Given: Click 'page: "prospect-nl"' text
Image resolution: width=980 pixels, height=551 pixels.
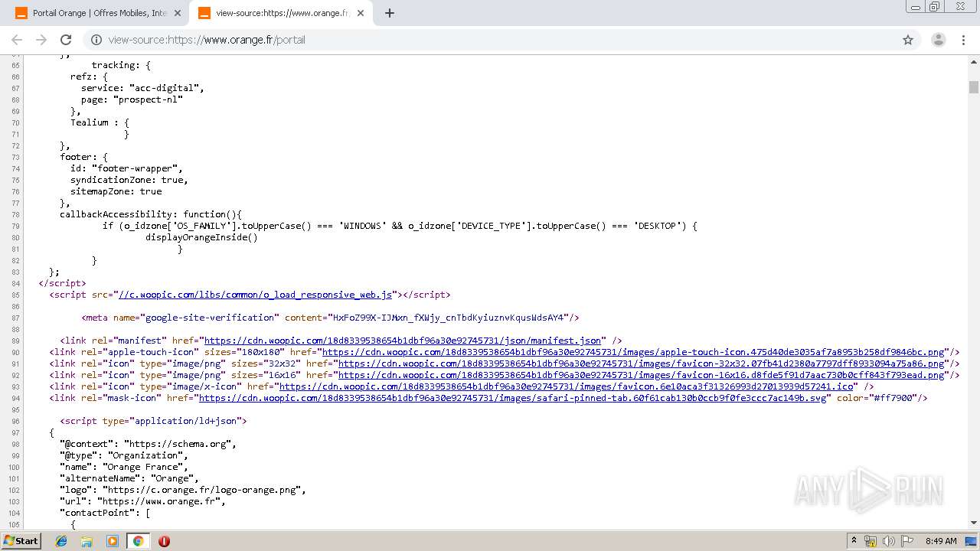Looking at the screenshot, I should pos(132,99).
